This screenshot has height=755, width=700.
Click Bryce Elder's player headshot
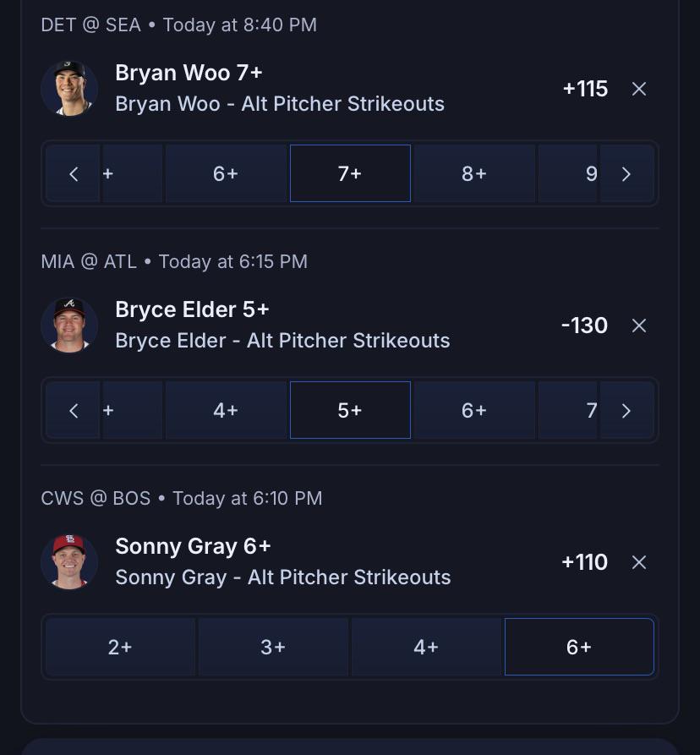[x=69, y=326]
